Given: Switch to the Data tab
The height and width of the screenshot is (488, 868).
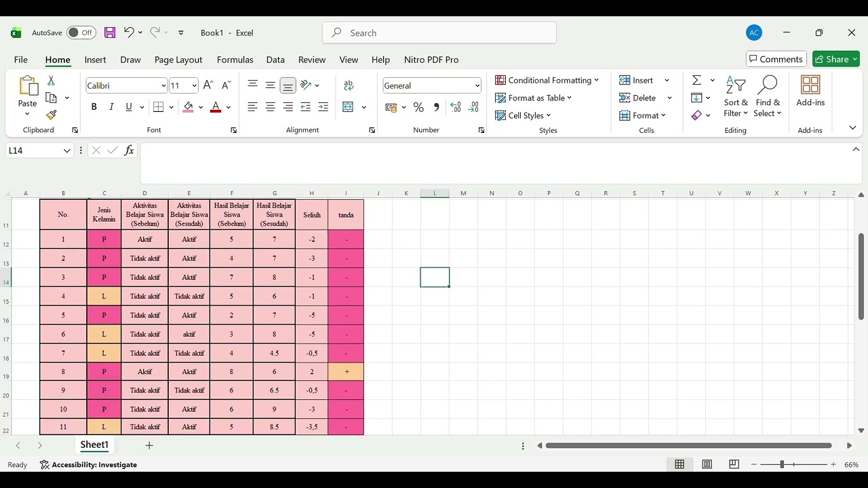Looking at the screenshot, I should tap(275, 60).
